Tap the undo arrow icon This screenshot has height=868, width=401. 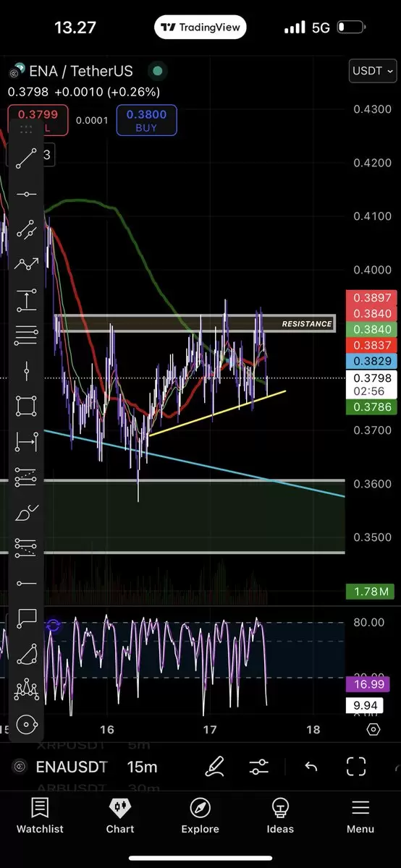click(311, 767)
